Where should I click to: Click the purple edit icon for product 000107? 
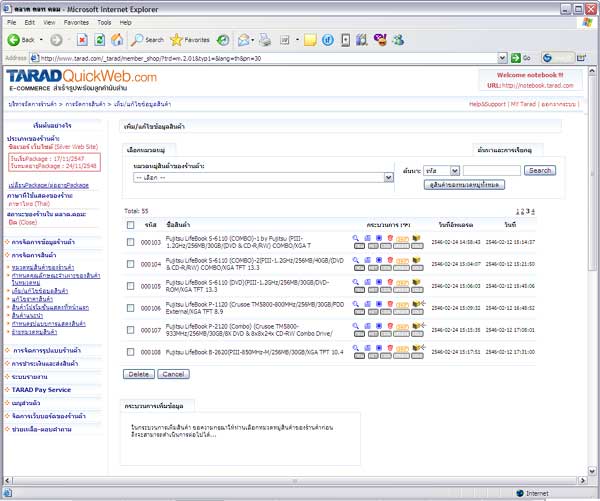click(x=367, y=326)
